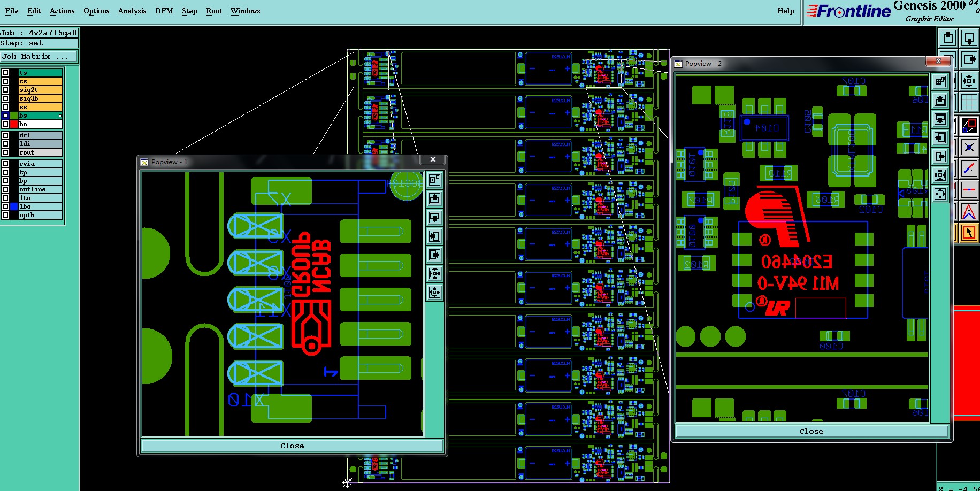The height and width of the screenshot is (491, 980).
Task: Select the horizontal red-blue line tool
Action: (x=969, y=189)
